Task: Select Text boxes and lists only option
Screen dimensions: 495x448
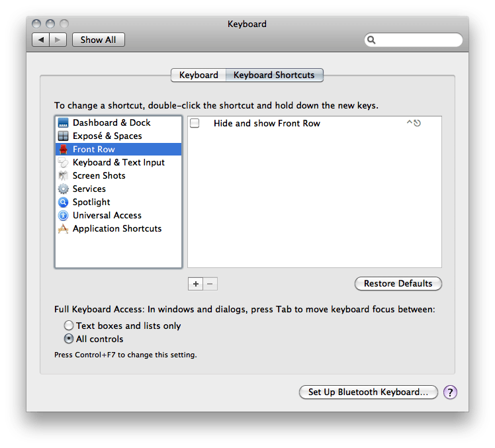Action: 69,326
